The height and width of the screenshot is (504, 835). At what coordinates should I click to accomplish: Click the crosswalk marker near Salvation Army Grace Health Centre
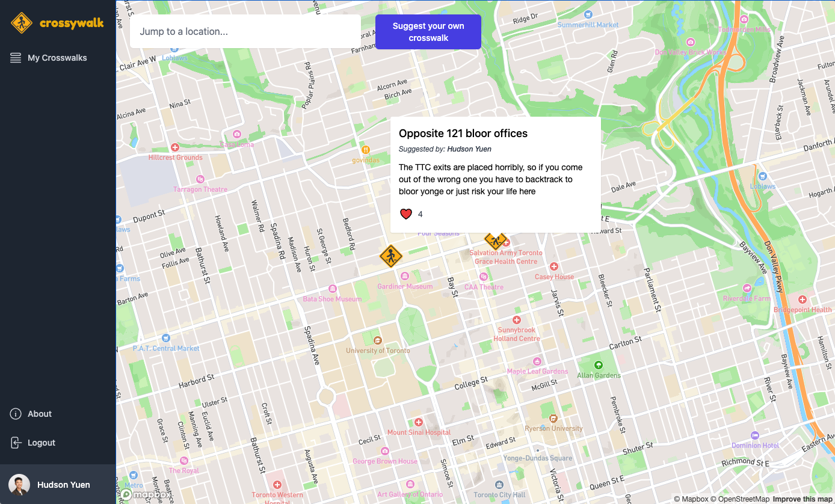click(x=495, y=241)
